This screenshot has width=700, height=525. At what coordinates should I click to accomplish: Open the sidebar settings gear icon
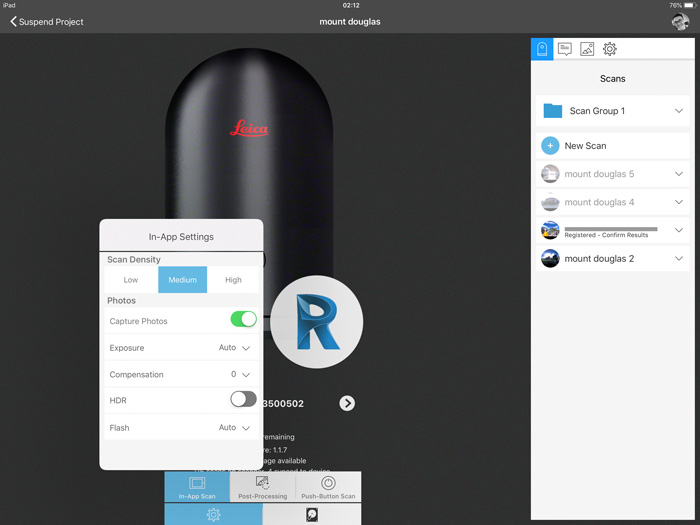[610, 49]
